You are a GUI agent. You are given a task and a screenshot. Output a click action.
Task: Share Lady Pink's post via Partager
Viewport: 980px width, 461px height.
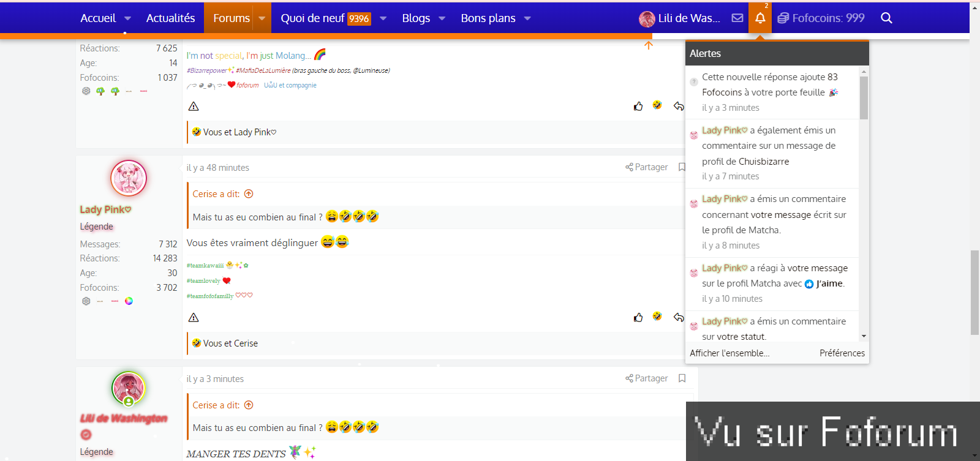click(x=647, y=167)
